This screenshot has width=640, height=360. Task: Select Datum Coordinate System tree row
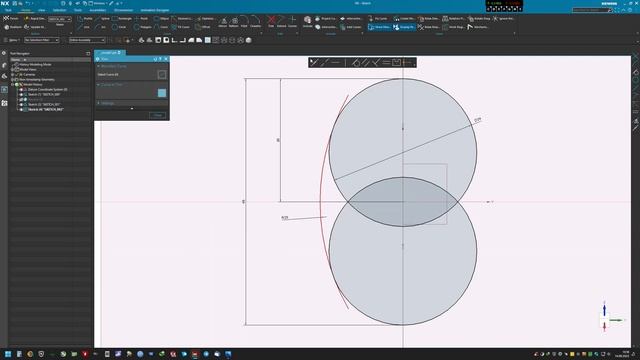[x=47, y=89]
